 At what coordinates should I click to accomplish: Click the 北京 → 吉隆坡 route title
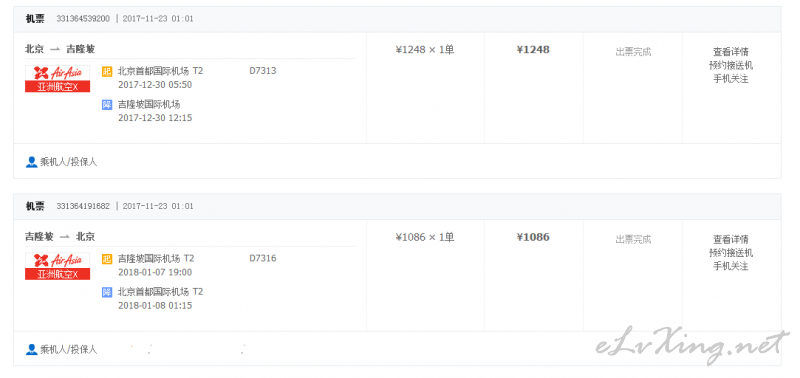pyautogui.click(x=60, y=49)
